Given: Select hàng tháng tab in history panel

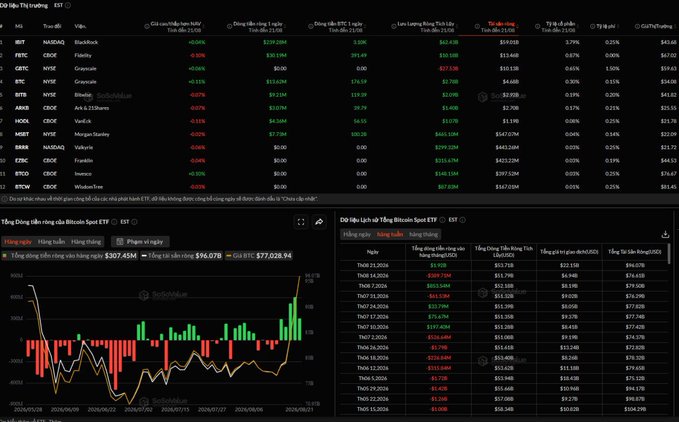Looking at the screenshot, I should (x=424, y=234).
